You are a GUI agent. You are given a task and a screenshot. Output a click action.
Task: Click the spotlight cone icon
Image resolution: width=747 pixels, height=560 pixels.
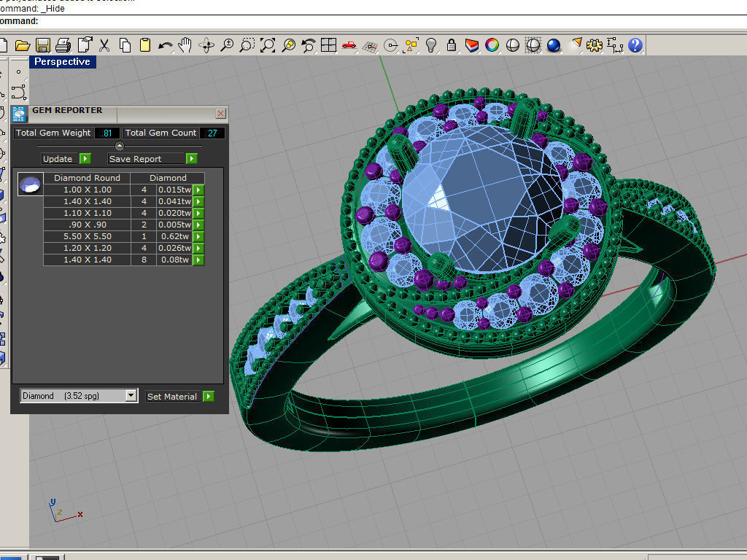pos(576,44)
